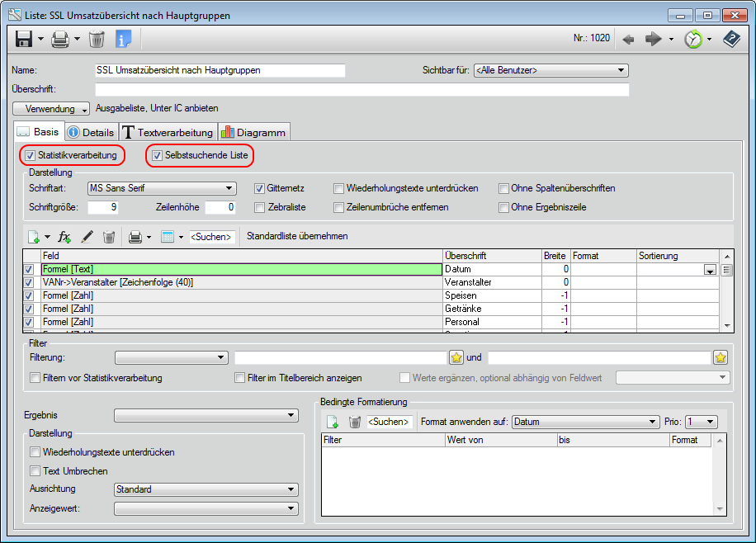
Task: Click the Verwendung button
Action: tap(51, 109)
